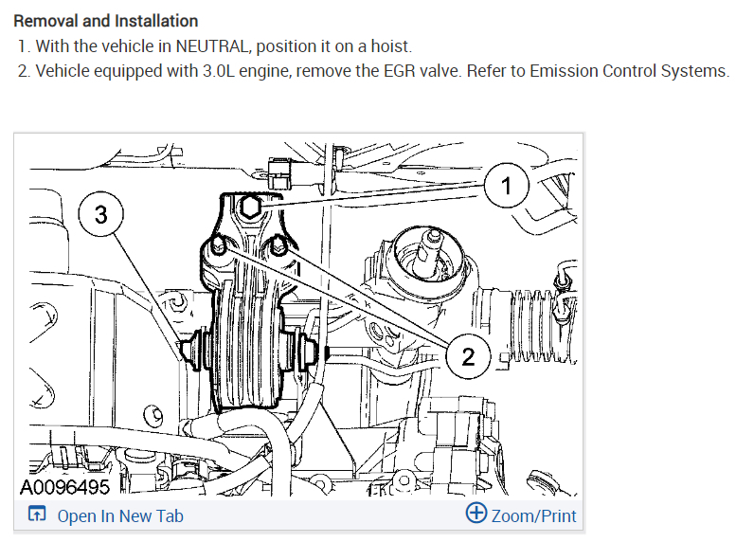This screenshot has width=754, height=560.
Task: Click the left through-bolt nut on mount
Action: click(190, 350)
